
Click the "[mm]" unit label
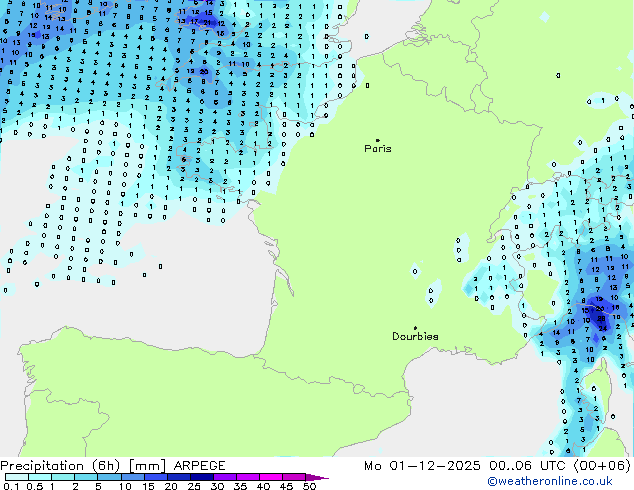click(x=147, y=466)
